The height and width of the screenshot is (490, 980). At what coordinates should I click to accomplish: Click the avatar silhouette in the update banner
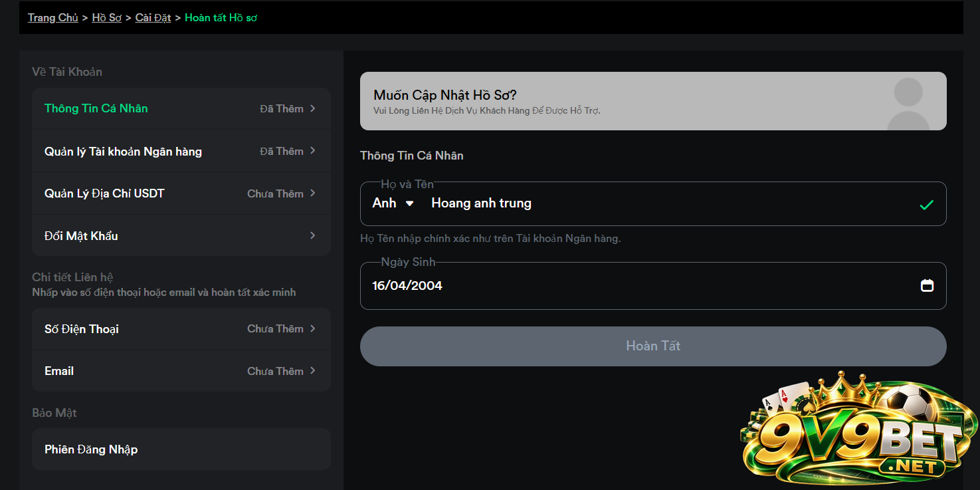[x=908, y=103]
